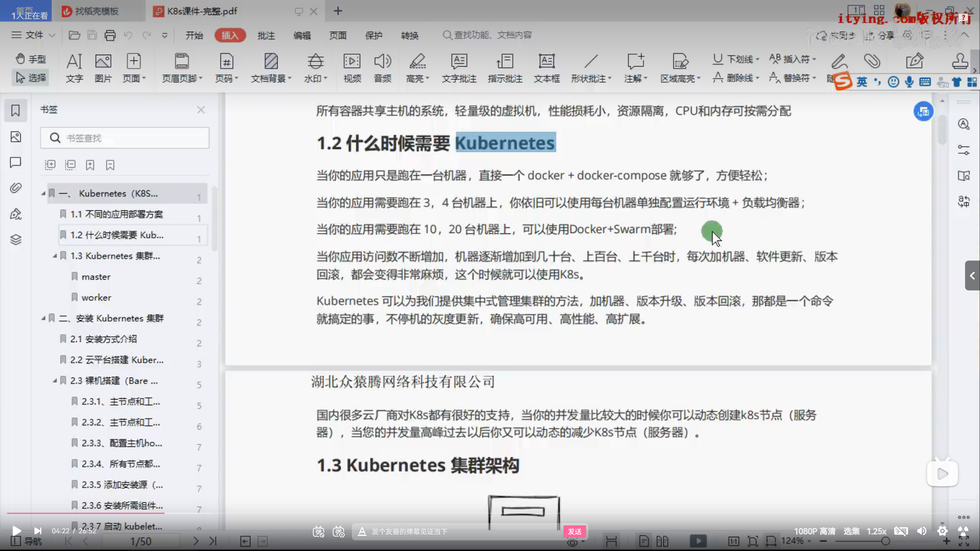Viewport: 980px width, 551px height.
Task: Open the 页码 page number dropdown
Action: [226, 68]
